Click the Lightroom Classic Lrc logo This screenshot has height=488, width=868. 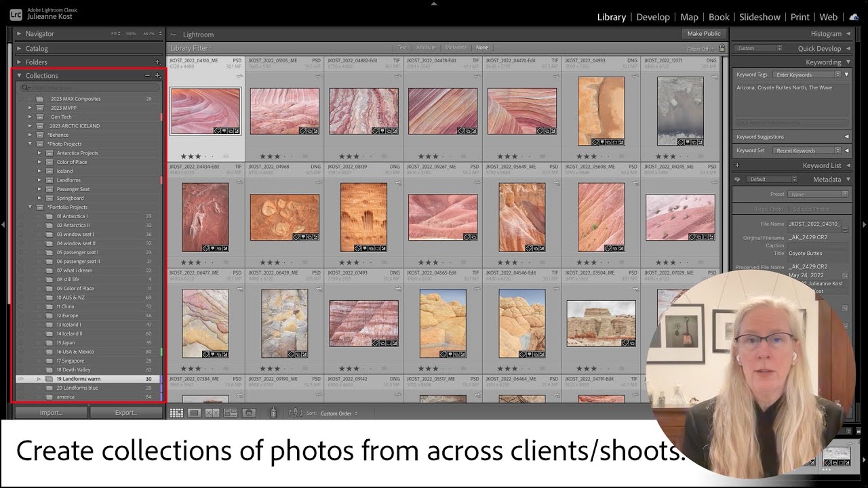coord(16,16)
